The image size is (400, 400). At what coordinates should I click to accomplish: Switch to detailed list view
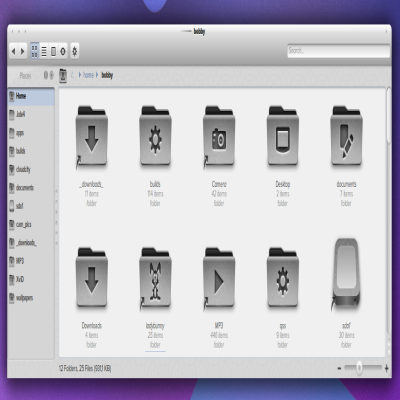click(x=44, y=51)
